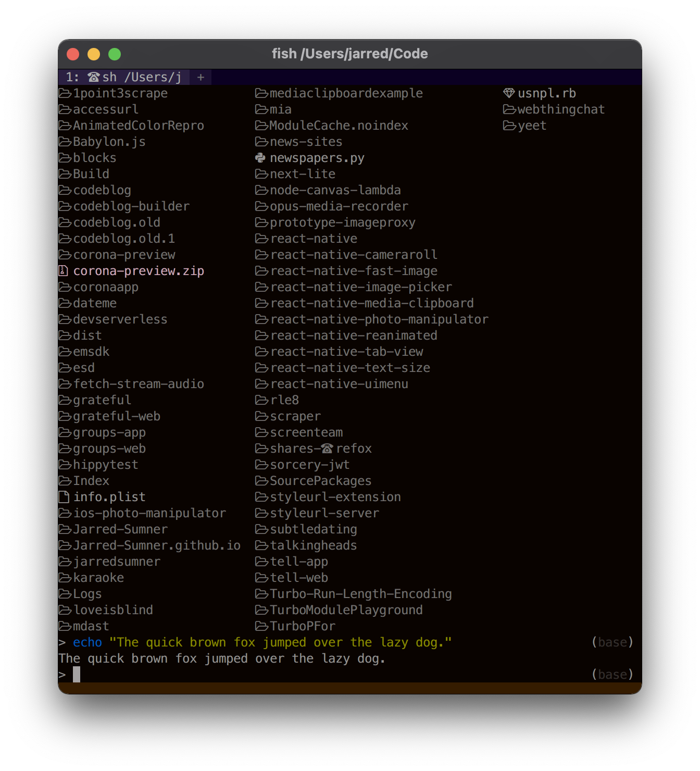The width and height of the screenshot is (700, 771).
Task: Click the Ruby gem icon next to usnpl.rb
Action: (x=509, y=93)
